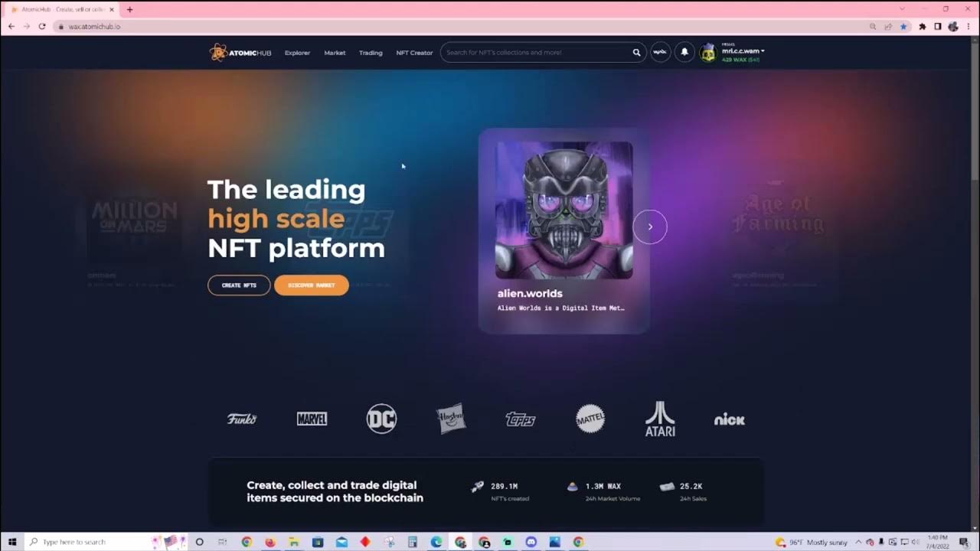Open a new browser tab
This screenshot has width=980, height=551.
click(129, 9)
